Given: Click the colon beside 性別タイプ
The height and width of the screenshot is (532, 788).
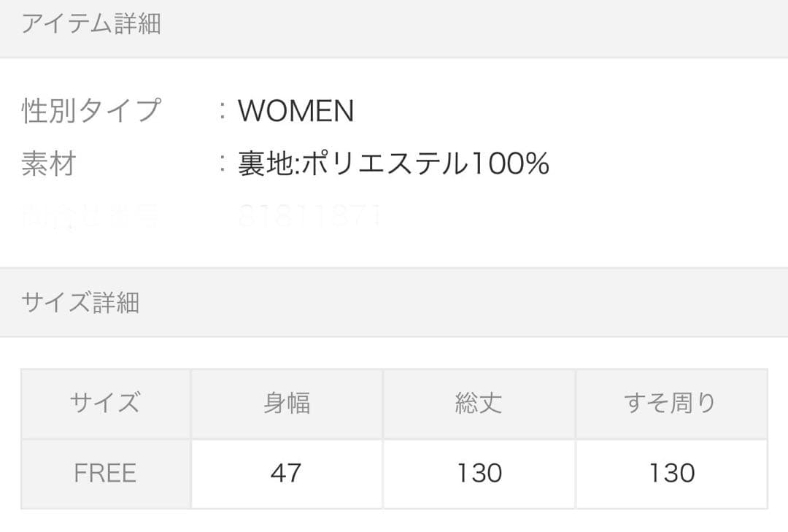Looking at the screenshot, I should point(222,111).
